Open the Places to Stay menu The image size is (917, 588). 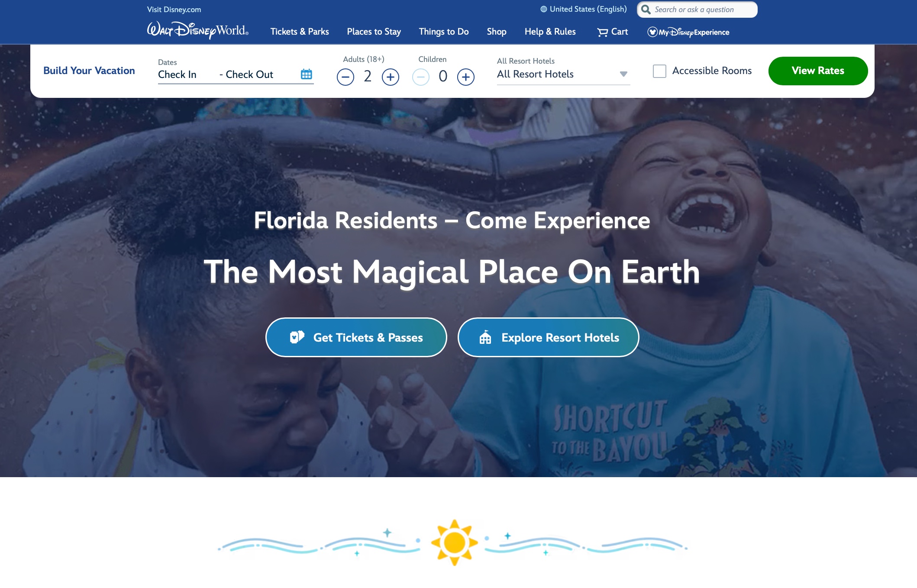[374, 32]
